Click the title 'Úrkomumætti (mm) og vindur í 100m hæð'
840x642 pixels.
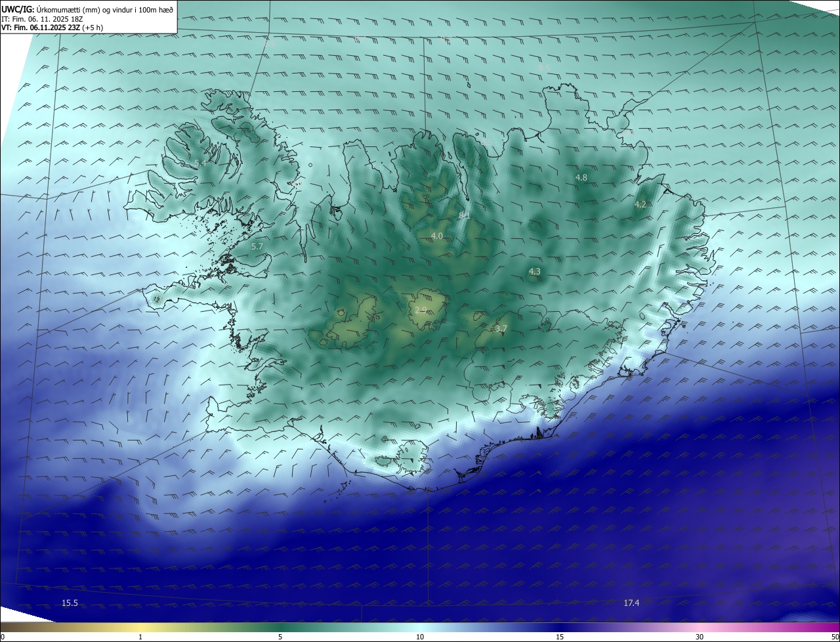click(x=105, y=10)
